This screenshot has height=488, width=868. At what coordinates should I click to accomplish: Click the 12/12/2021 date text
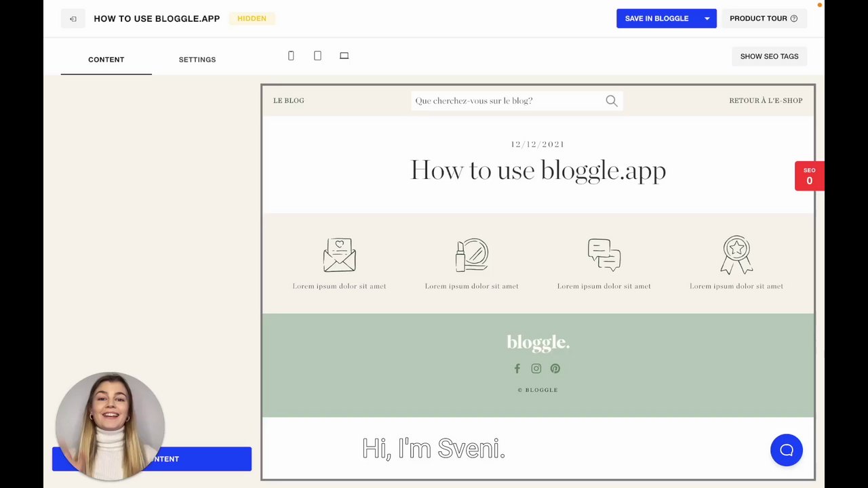[x=538, y=144]
